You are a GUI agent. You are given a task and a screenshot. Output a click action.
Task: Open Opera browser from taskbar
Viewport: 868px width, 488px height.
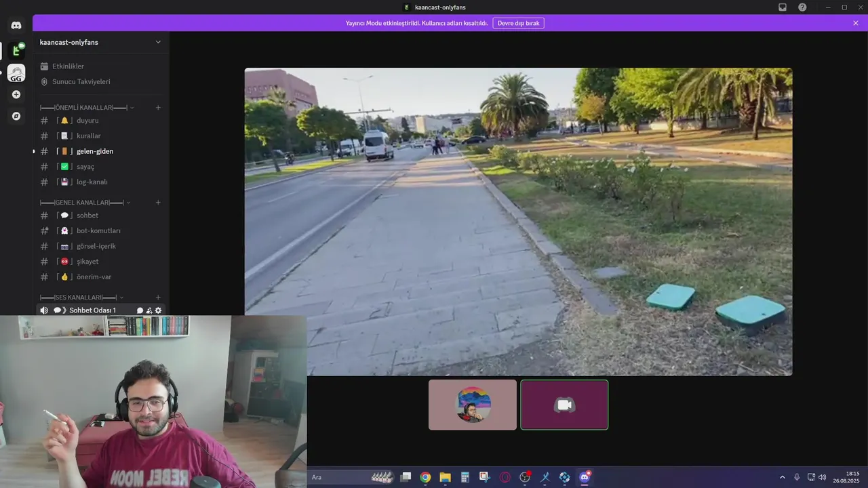(x=505, y=477)
